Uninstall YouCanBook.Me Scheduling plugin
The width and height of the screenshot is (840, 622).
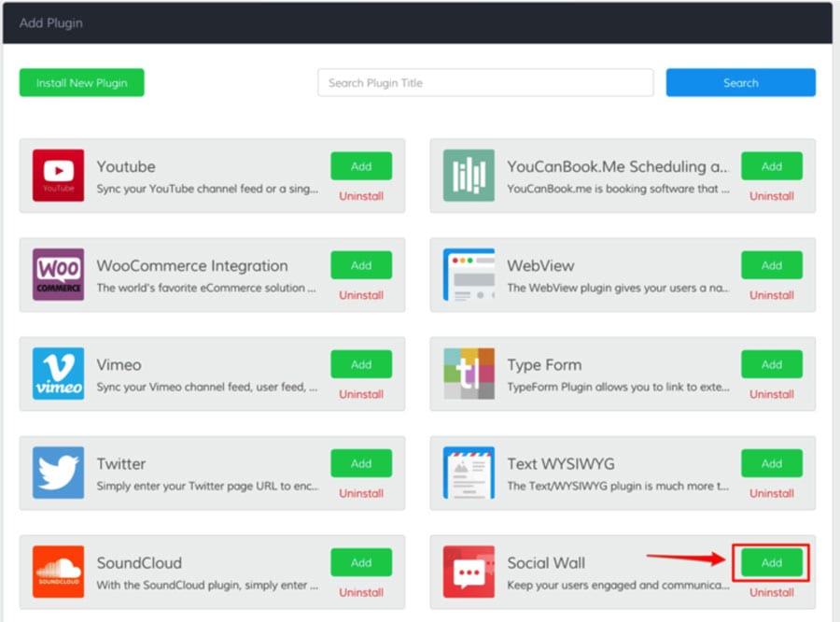(772, 196)
